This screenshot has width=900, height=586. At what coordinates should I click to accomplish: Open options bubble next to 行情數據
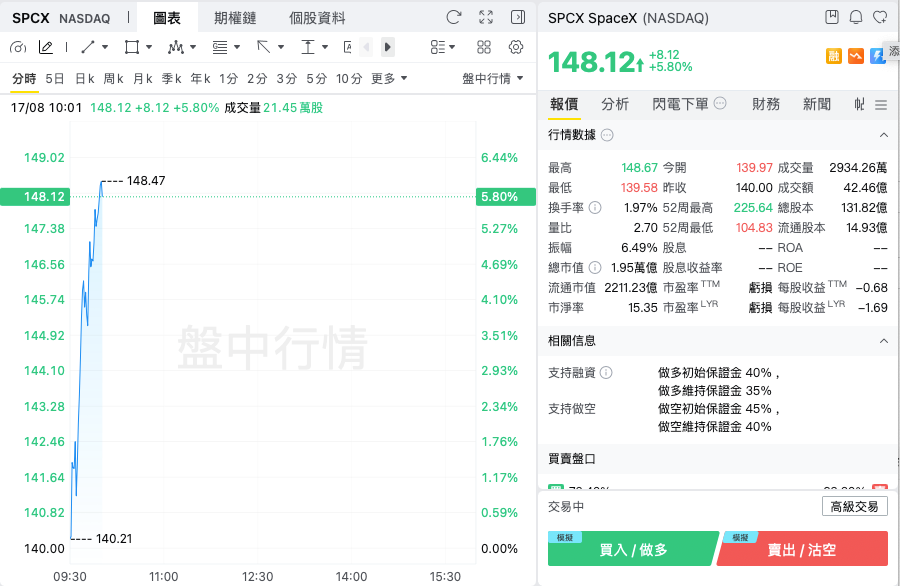coord(607,135)
